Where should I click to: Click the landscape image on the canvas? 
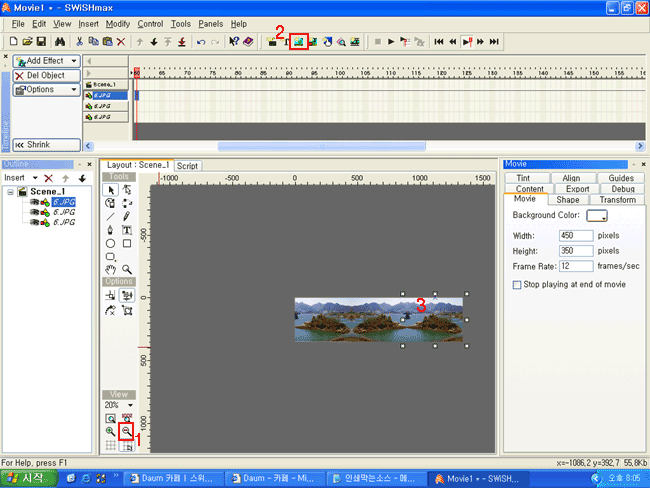378,320
